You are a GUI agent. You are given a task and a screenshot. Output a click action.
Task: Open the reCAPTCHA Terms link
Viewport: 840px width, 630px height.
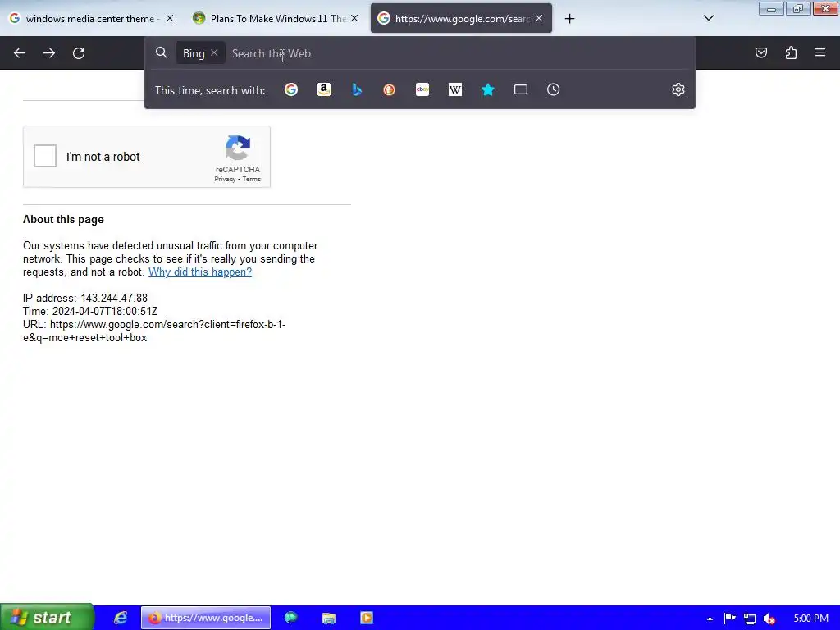point(251,179)
